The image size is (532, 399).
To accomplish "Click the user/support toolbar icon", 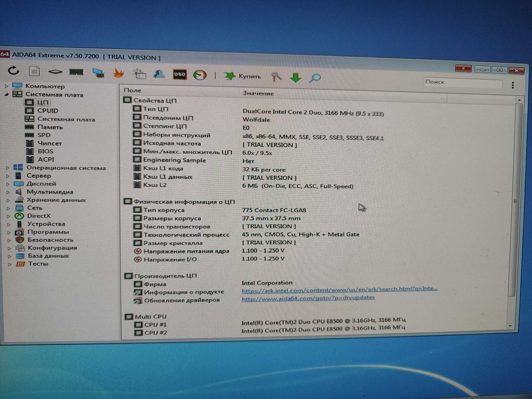I will click(x=159, y=74).
